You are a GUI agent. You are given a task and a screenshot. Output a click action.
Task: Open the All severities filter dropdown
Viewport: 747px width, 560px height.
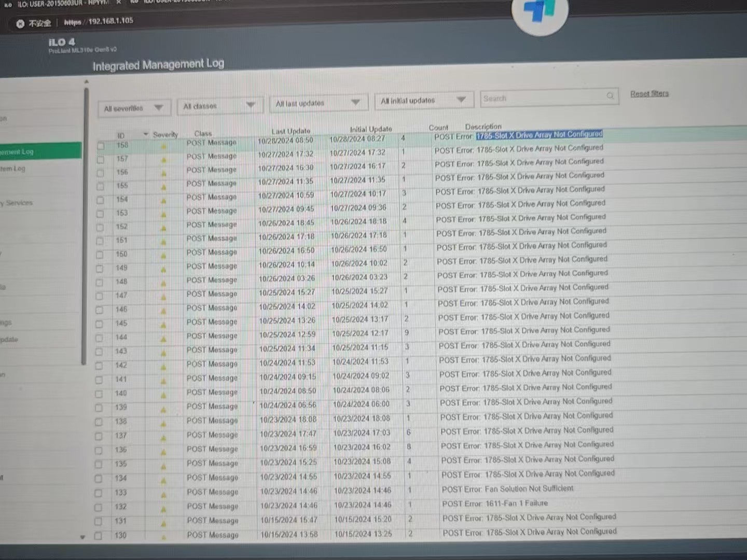[x=134, y=108]
